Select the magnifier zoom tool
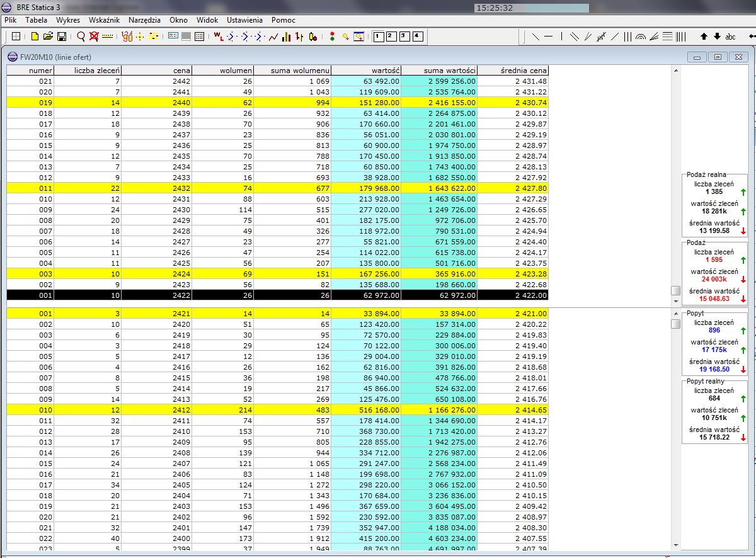 pyautogui.click(x=81, y=37)
